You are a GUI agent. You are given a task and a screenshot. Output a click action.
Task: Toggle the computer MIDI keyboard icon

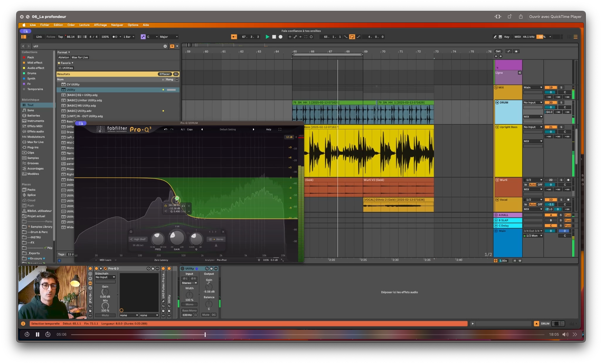pyautogui.click(x=500, y=37)
